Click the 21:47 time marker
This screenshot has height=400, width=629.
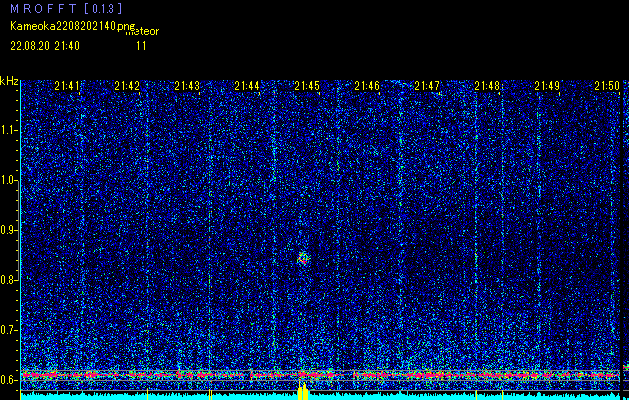[427, 86]
